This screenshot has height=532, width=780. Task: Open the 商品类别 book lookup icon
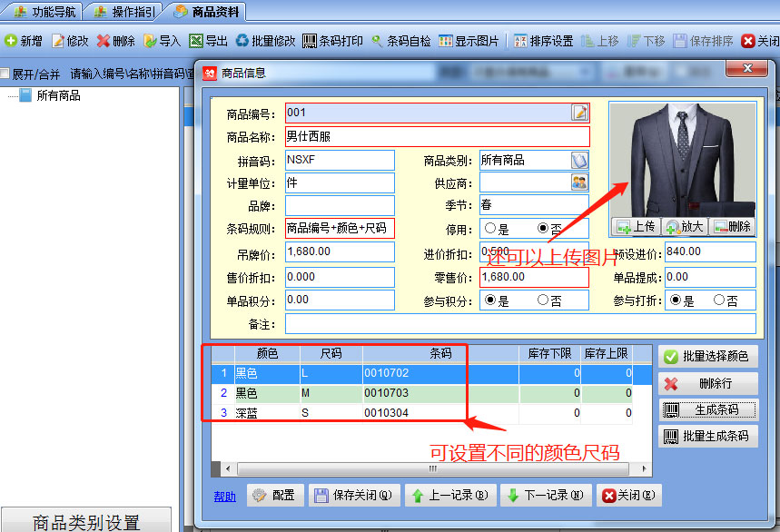(x=579, y=160)
